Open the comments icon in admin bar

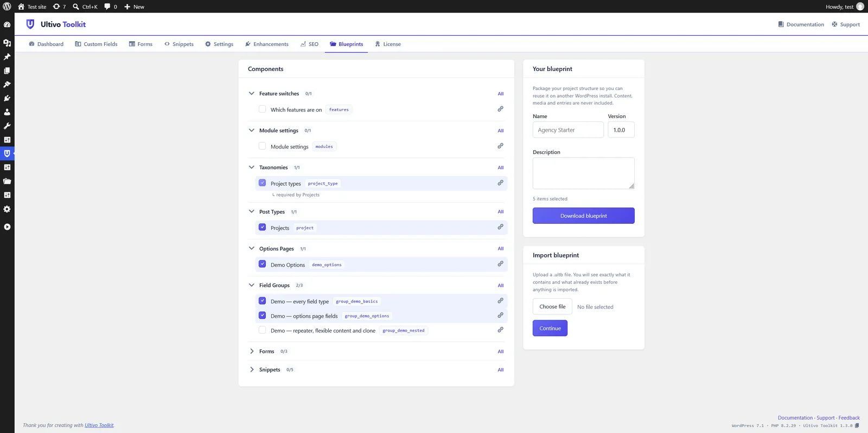(x=111, y=7)
